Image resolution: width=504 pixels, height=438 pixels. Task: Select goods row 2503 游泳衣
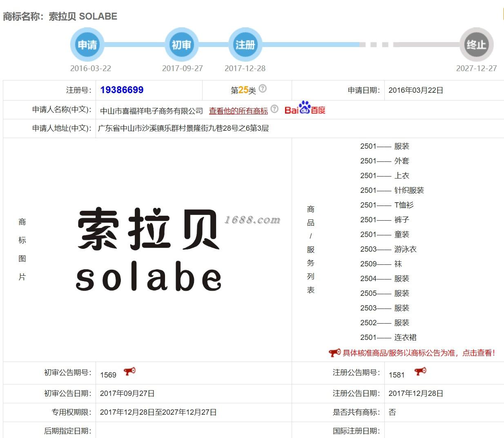click(388, 249)
